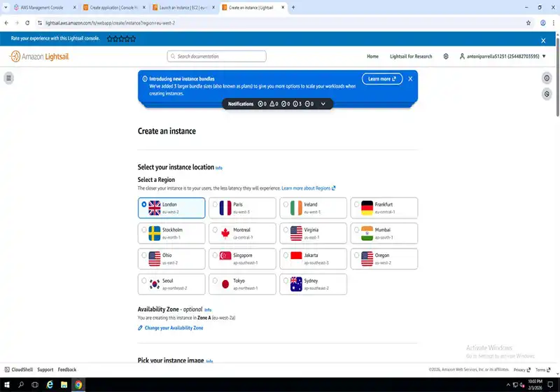Click Feedback in footer
The width and height of the screenshot is (560, 392).
click(x=67, y=370)
